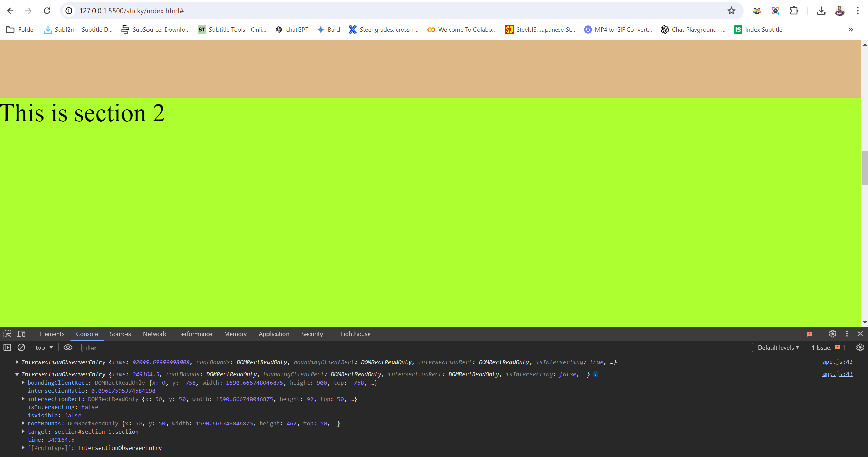Viewport: 868px width, 457px height.
Task: Open the Chrome extensions puzzle icon
Action: (794, 11)
